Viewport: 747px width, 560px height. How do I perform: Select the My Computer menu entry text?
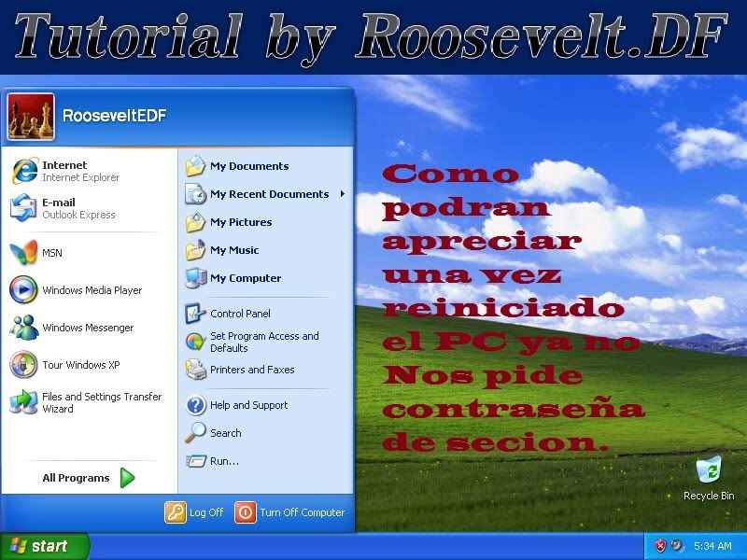(246, 278)
